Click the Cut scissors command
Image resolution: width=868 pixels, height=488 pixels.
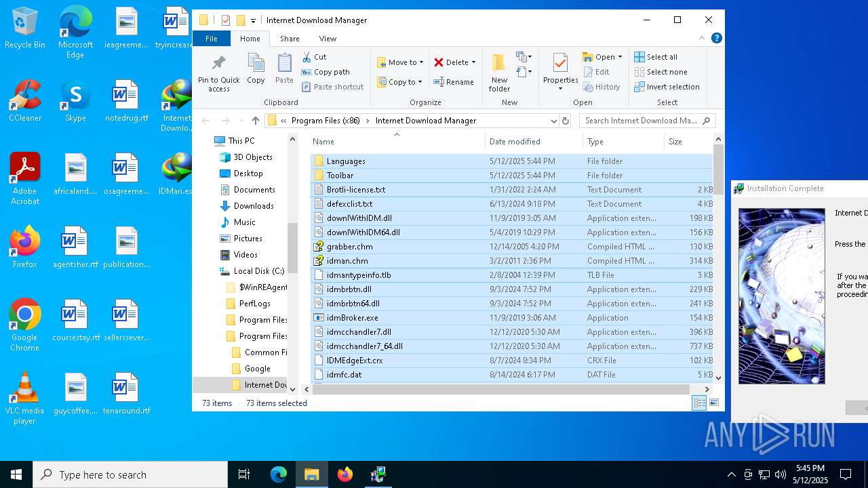coord(314,57)
